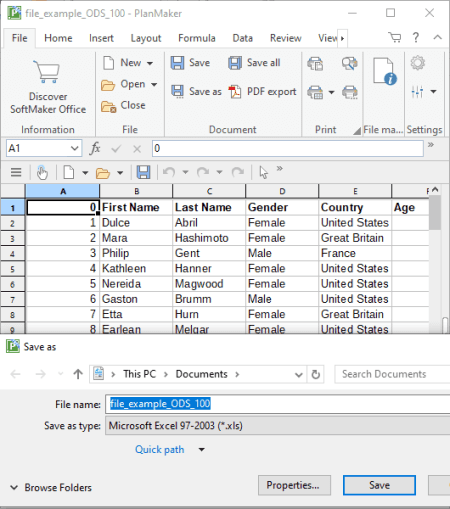Refresh the Documents folder view
This screenshot has width=450, height=509.
[315, 375]
